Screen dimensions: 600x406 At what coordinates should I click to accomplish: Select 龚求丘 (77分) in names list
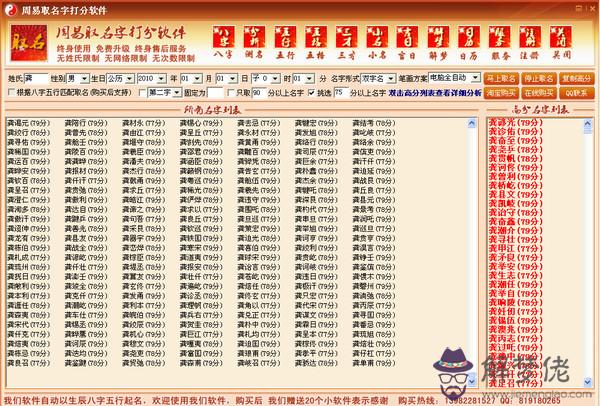coord(144,190)
